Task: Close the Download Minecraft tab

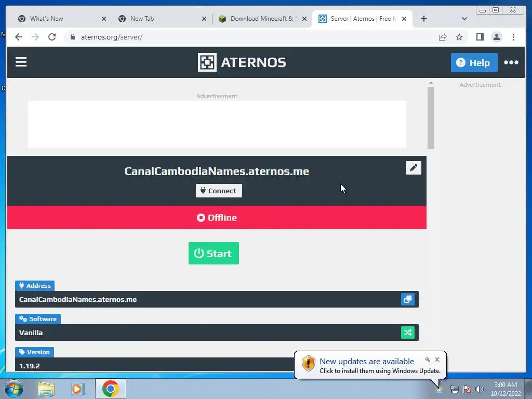Action: click(x=304, y=19)
